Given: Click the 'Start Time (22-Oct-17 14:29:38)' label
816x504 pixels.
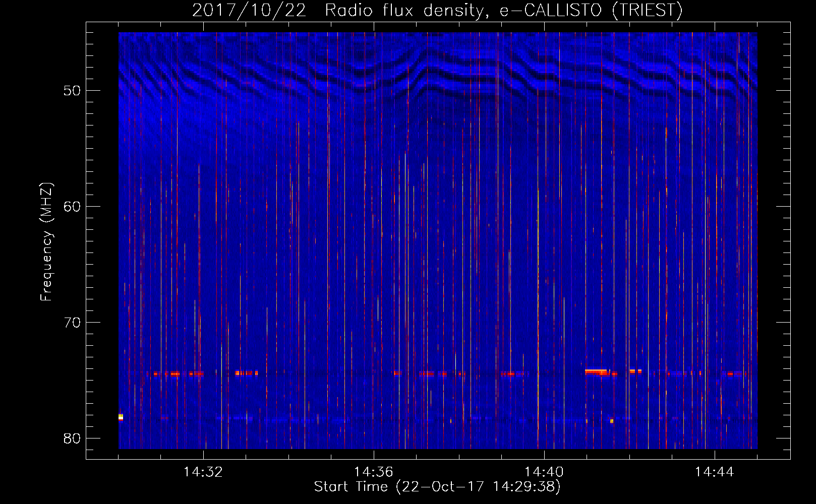Looking at the screenshot, I should pos(437,487).
